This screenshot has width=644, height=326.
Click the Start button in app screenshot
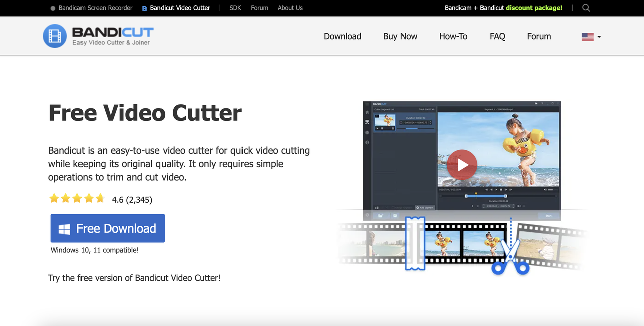(x=548, y=216)
